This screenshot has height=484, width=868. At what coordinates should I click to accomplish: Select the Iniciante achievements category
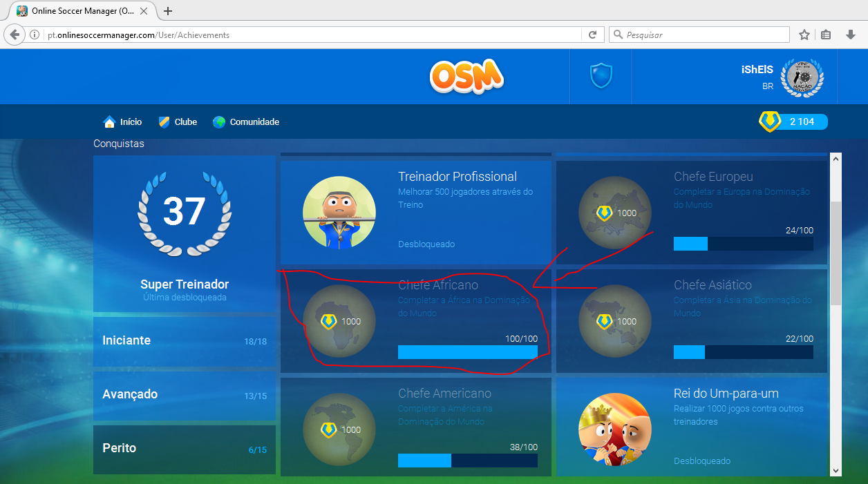(x=185, y=341)
